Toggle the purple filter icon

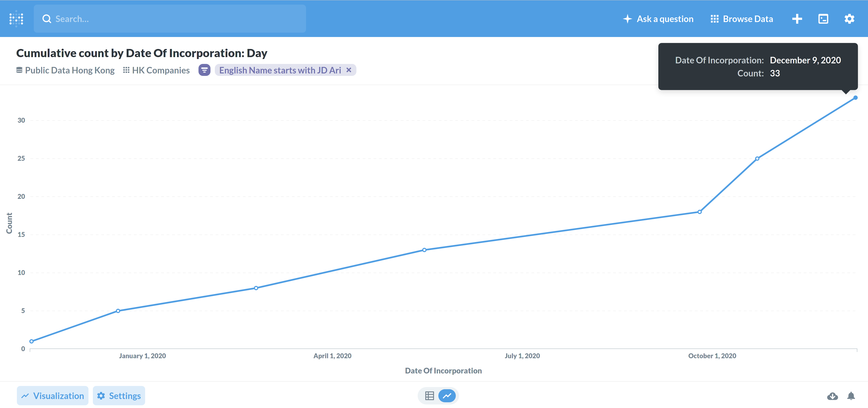(204, 70)
